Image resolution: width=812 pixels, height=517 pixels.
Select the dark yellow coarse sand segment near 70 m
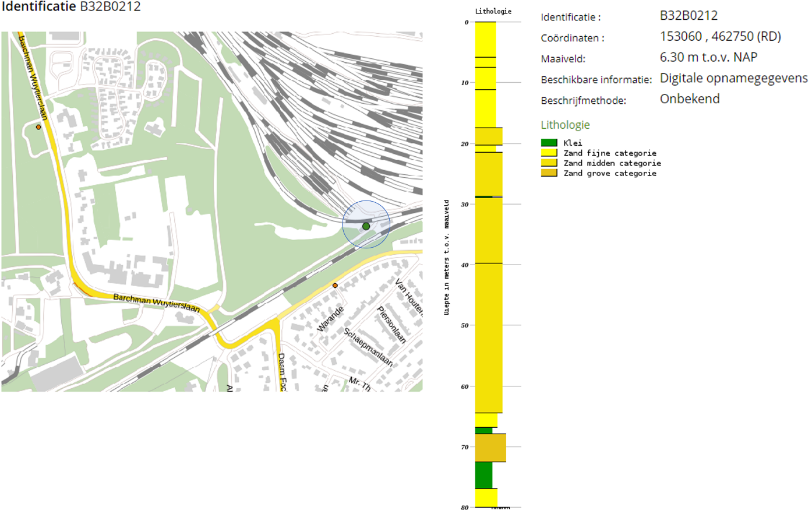(x=490, y=448)
